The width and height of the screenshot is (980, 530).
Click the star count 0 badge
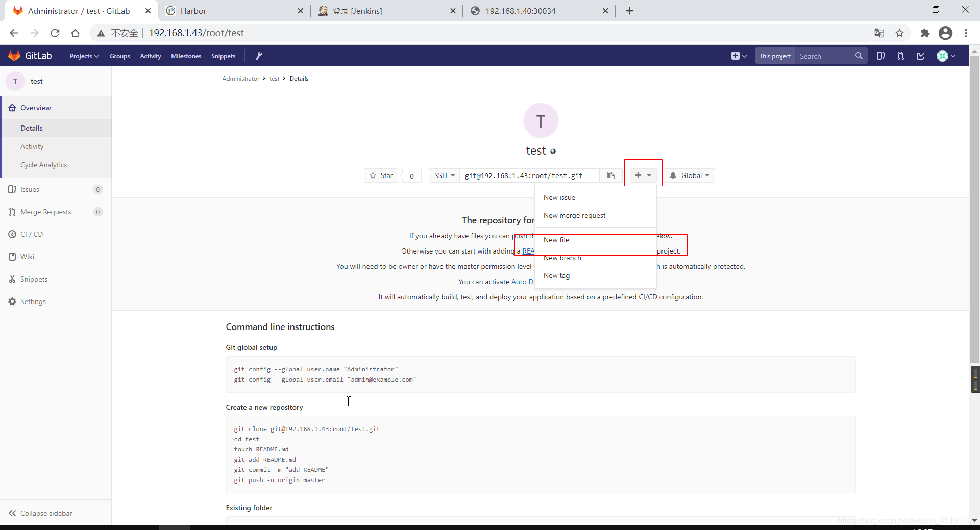pos(411,175)
